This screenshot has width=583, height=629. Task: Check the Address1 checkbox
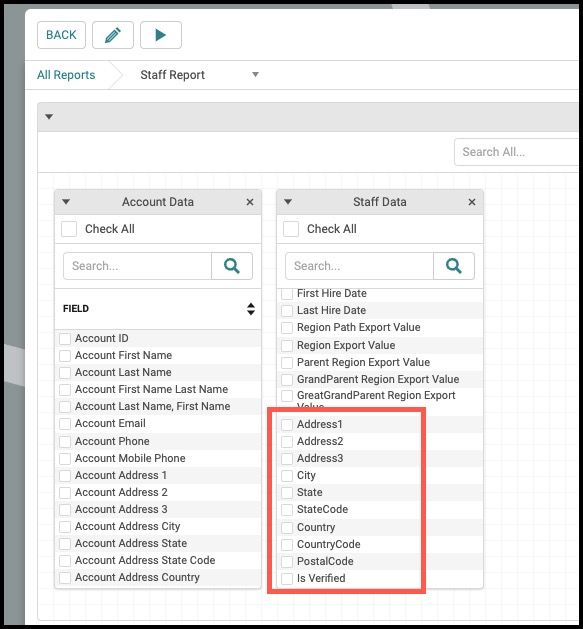(x=287, y=425)
